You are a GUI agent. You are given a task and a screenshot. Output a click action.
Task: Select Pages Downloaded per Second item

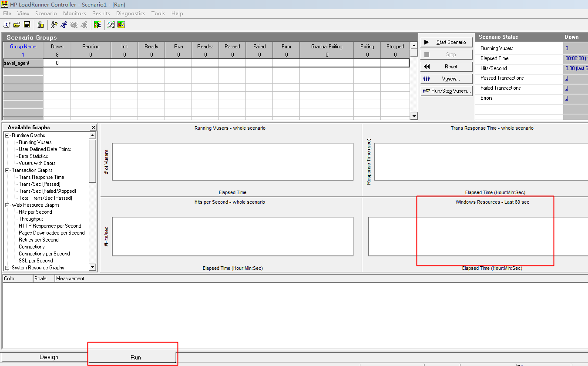pyautogui.click(x=52, y=233)
